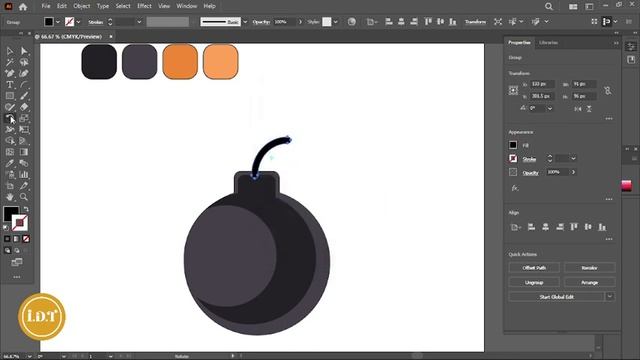
Task: Click the search icon in title bar
Action: [x=549, y=7]
